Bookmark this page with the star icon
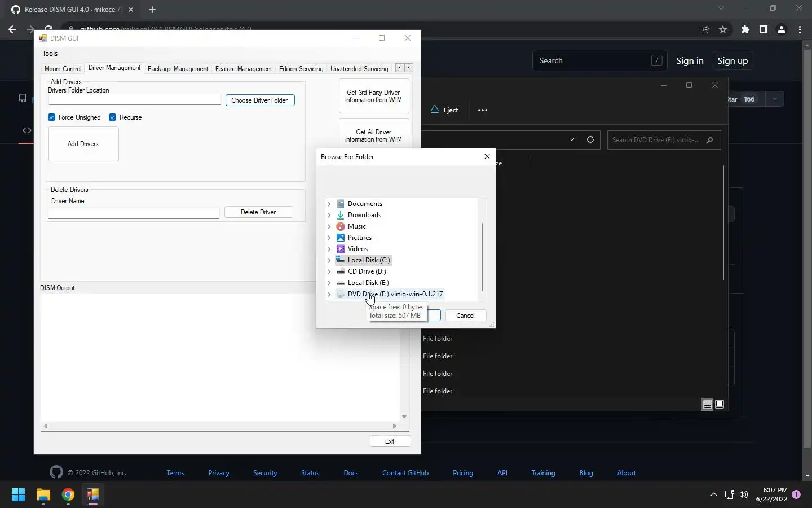 (723, 29)
